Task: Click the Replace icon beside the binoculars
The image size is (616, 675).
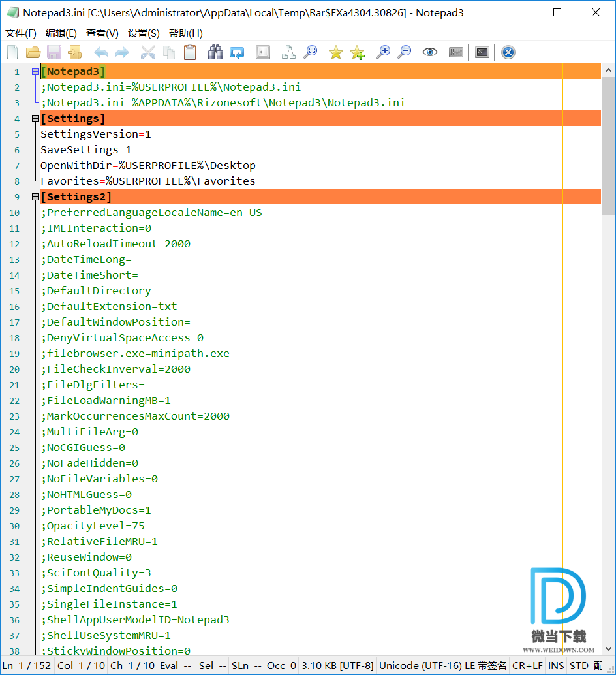Action: 237,52
